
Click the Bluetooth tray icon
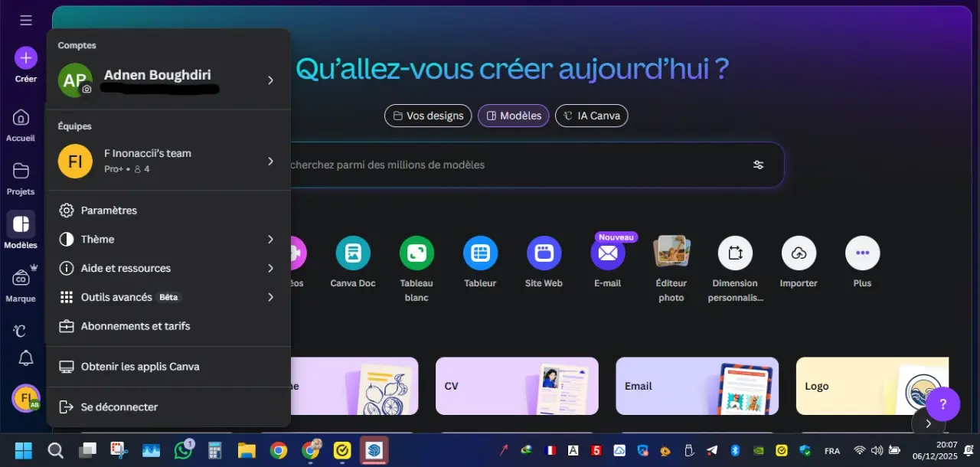tap(733, 451)
